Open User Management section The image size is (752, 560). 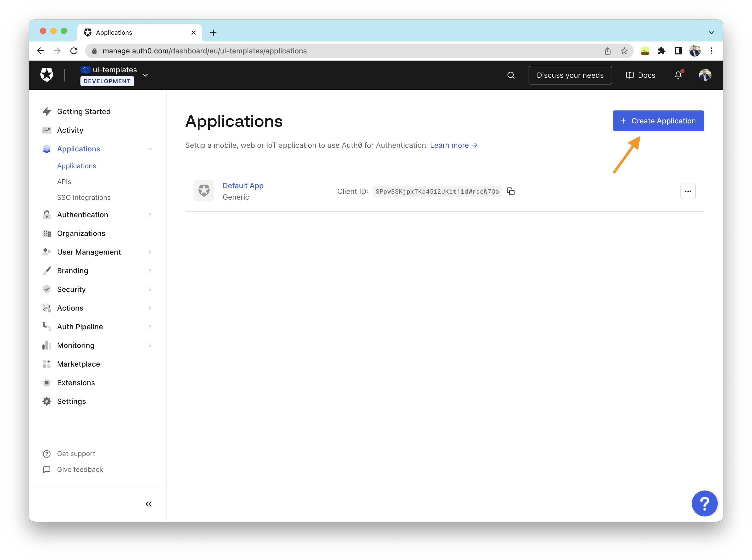pyautogui.click(x=89, y=252)
